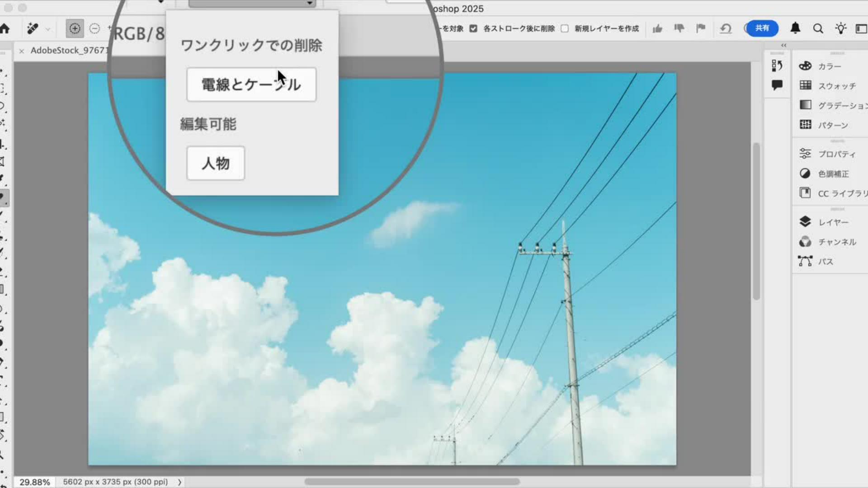Open the レイヤー panel
The height and width of the screenshot is (488, 868).
pyautogui.click(x=833, y=222)
